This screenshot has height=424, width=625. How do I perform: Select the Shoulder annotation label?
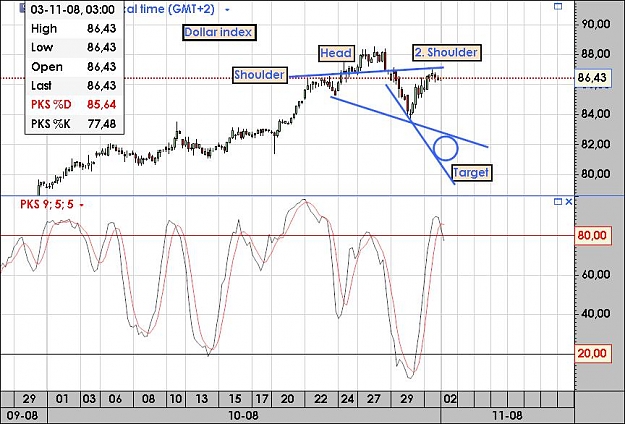[259, 75]
